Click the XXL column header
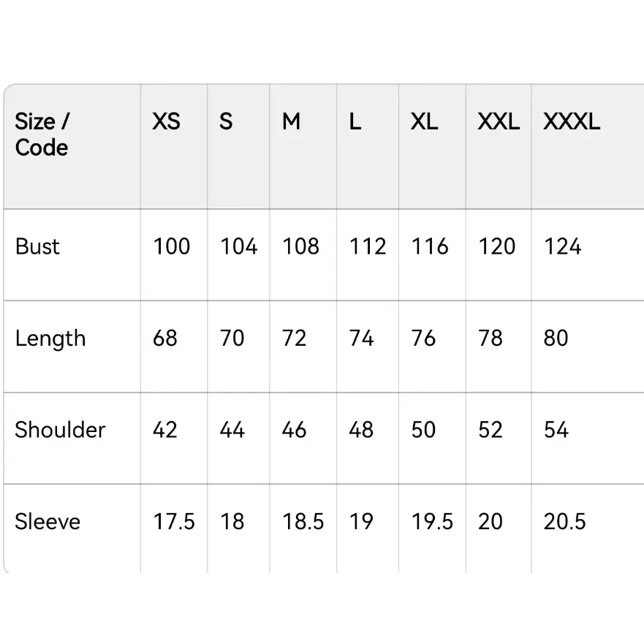The height and width of the screenshot is (644, 644). coord(499,121)
